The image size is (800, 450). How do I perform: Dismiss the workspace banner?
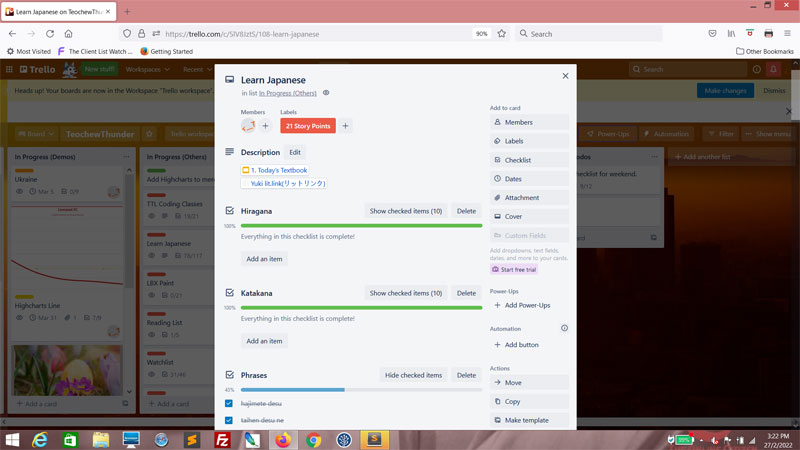(774, 90)
